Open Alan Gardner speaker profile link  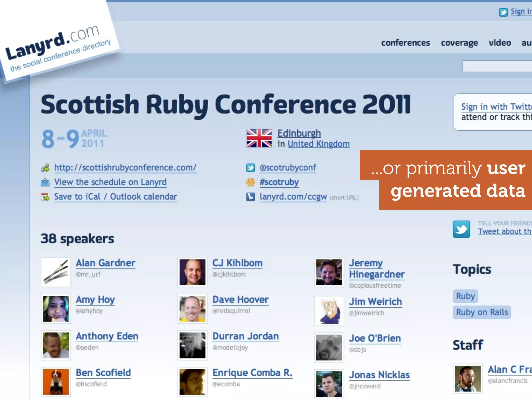click(x=105, y=263)
